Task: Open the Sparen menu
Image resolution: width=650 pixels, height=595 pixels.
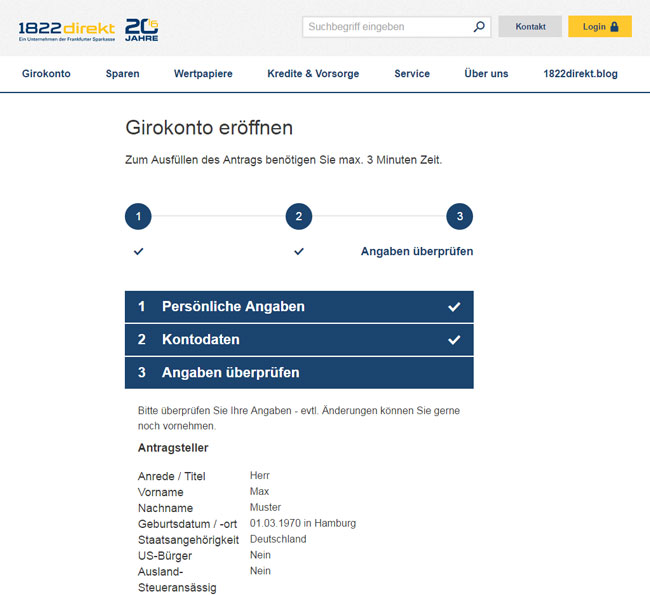Action: click(122, 74)
